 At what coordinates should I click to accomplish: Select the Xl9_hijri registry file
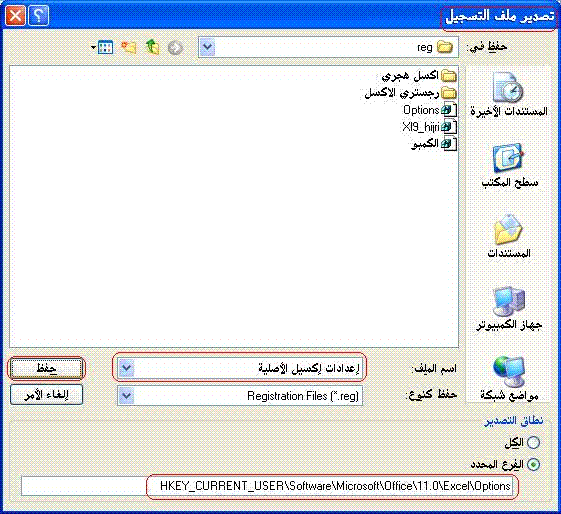click(x=429, y=127)
